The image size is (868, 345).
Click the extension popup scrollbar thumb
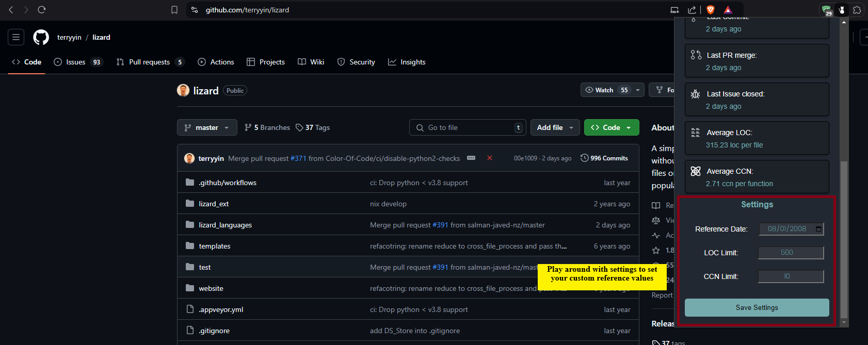(x=844, y=240)
